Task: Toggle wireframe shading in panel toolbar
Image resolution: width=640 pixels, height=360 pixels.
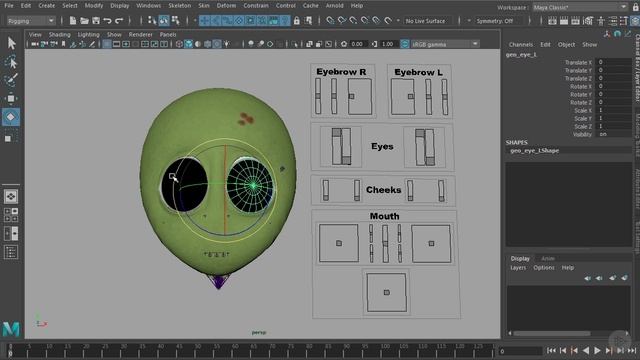Action: pos(179,44)
